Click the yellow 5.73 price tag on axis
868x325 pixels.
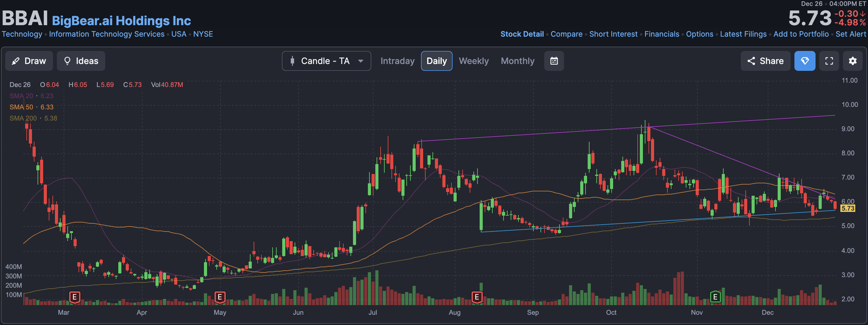click(x=848, y=208)
